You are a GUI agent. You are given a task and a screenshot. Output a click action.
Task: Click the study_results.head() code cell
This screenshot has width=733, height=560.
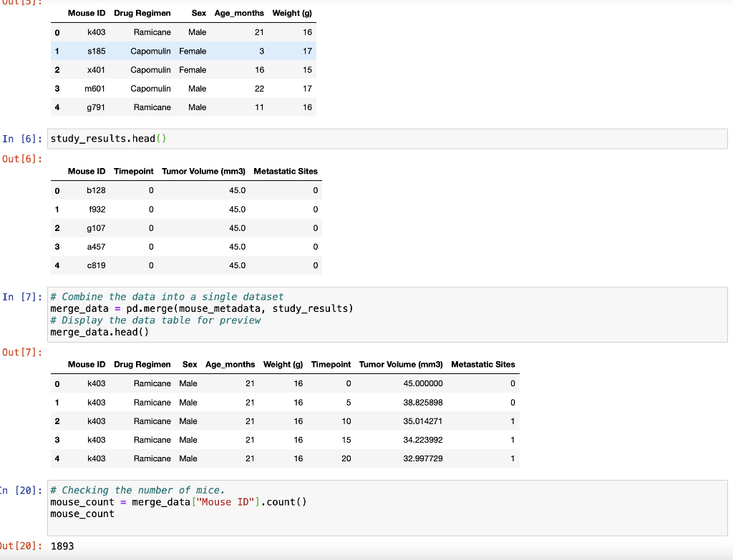387,139
